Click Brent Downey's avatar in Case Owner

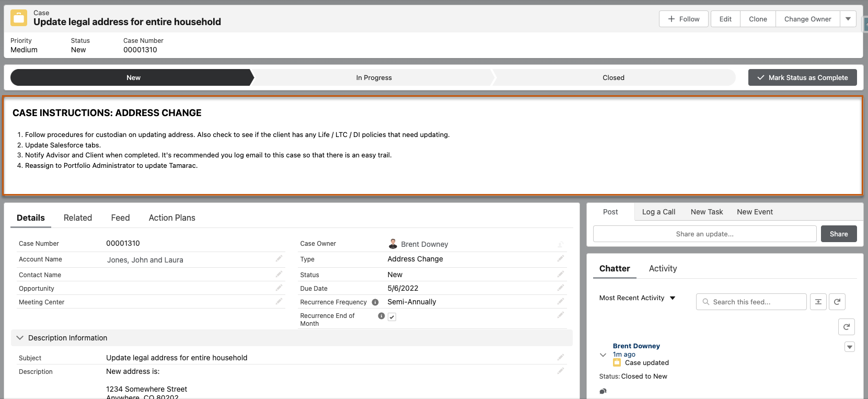pos(393,244)
